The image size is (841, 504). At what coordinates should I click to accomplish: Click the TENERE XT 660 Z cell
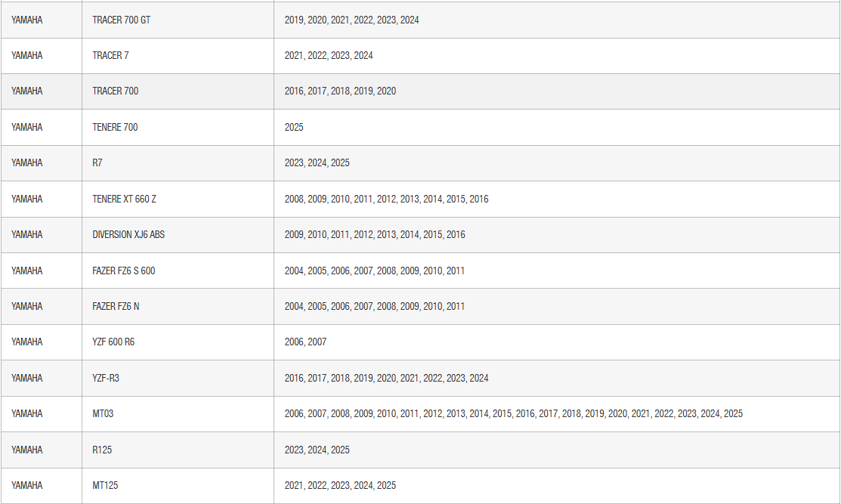point(124,199)
